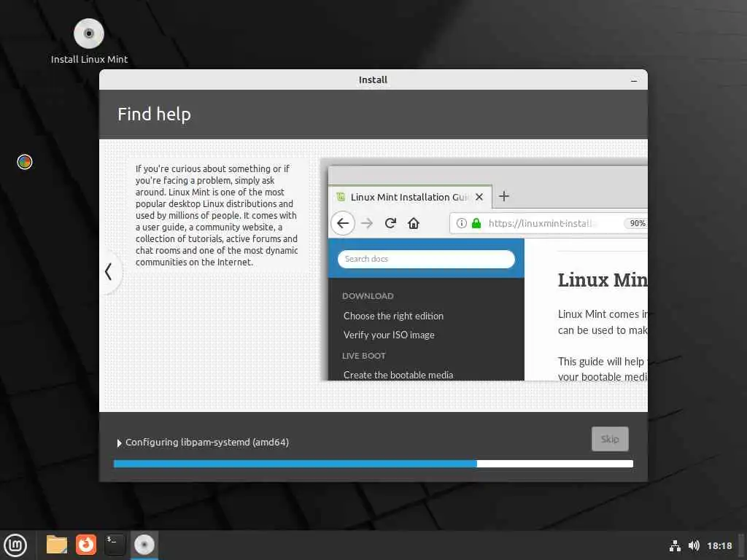Click the installation progress bar
Screen dimensions: 747x560
373,464
